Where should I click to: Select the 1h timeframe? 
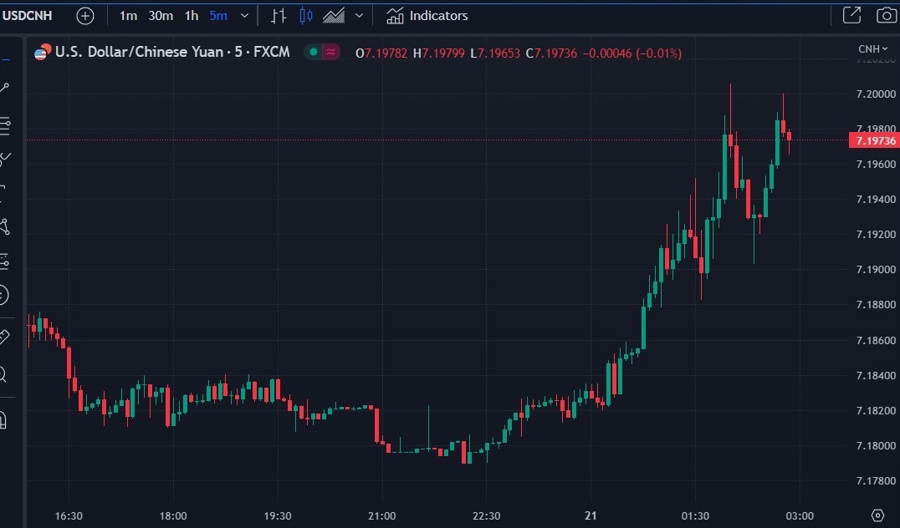coord(191,15)
